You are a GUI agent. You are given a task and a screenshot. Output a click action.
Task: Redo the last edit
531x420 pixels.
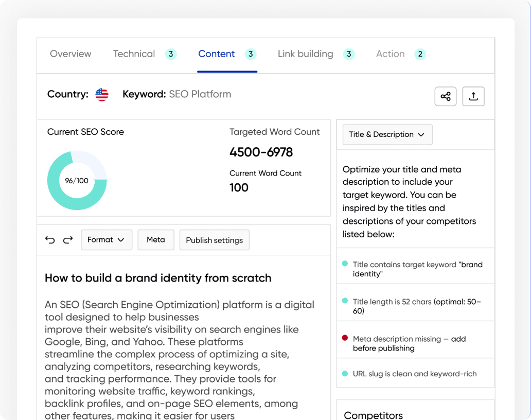click(68, 240)
